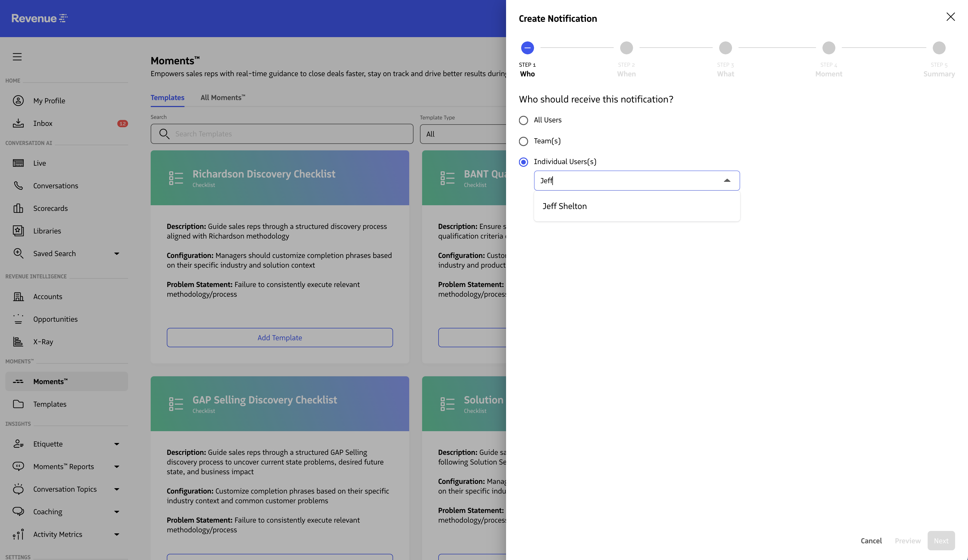
Task: Click the Activity Metrics icon
Action: [18, 534]
